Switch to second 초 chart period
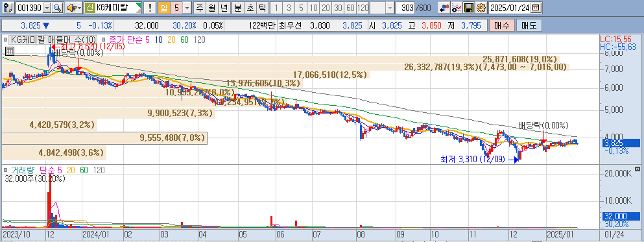Image resolution: width=644 pixels, height=242 pixels. pos(250,8)
